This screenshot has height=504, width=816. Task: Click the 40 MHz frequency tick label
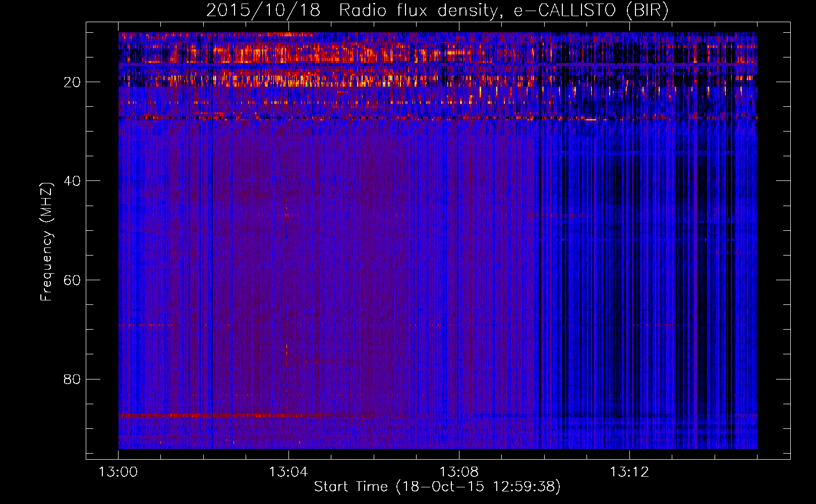click(x=72, y=181)
